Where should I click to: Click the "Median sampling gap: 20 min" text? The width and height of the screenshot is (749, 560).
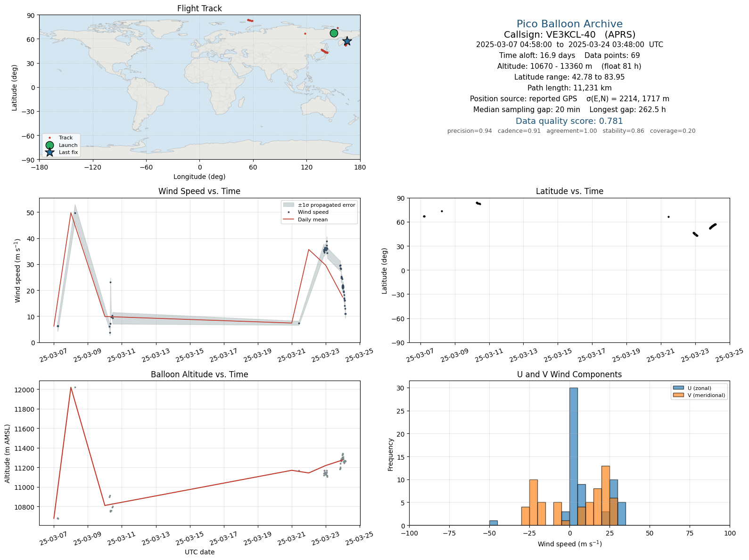pyautogui.click(x=527, y=110)
